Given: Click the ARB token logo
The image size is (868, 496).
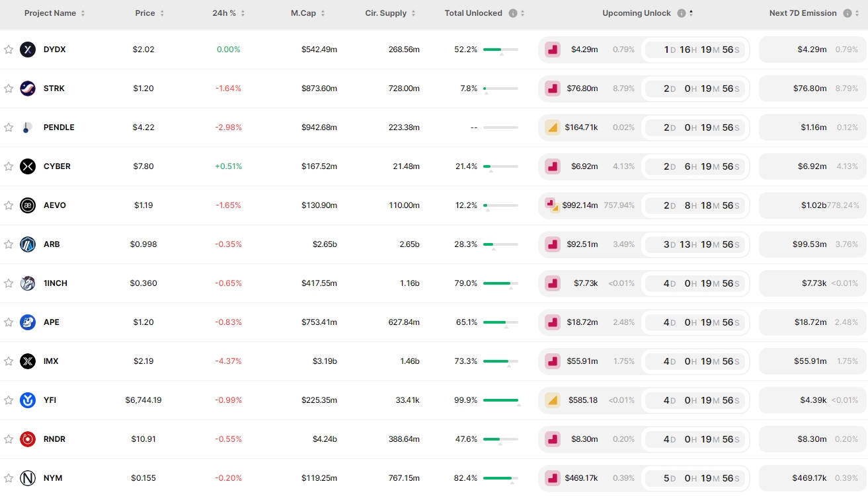Looking at the screenshot, I should (28, 244).
